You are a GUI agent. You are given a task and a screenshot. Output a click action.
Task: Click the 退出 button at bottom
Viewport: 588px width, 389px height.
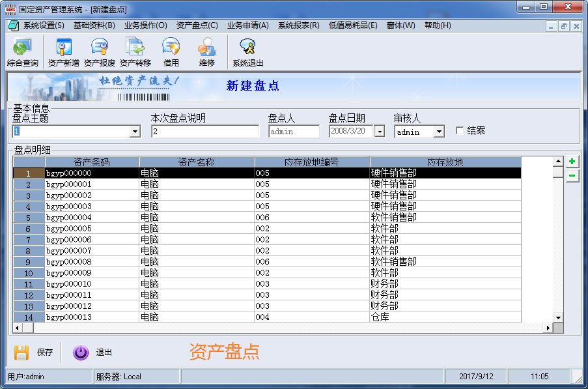[x=92, y=353]
